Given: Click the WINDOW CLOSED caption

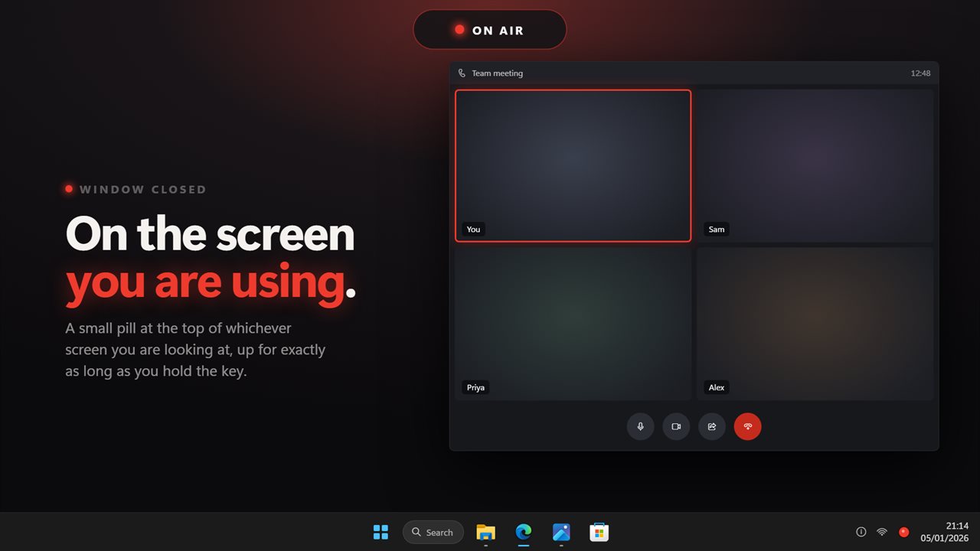Looking at the screenshot, I should click(142, 190).
